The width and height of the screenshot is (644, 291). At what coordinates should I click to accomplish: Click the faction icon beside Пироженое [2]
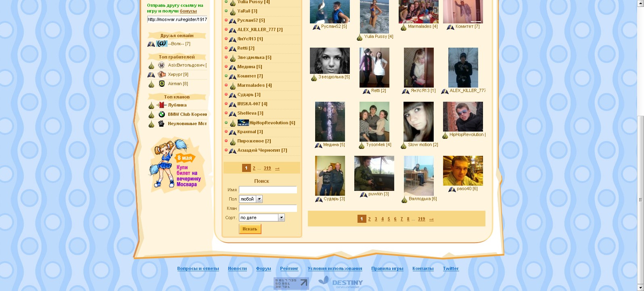(233, 141)
